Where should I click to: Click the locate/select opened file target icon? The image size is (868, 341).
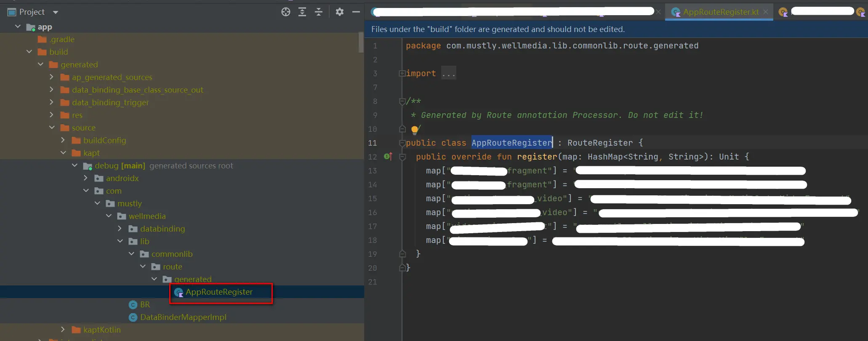pos(286,12)
